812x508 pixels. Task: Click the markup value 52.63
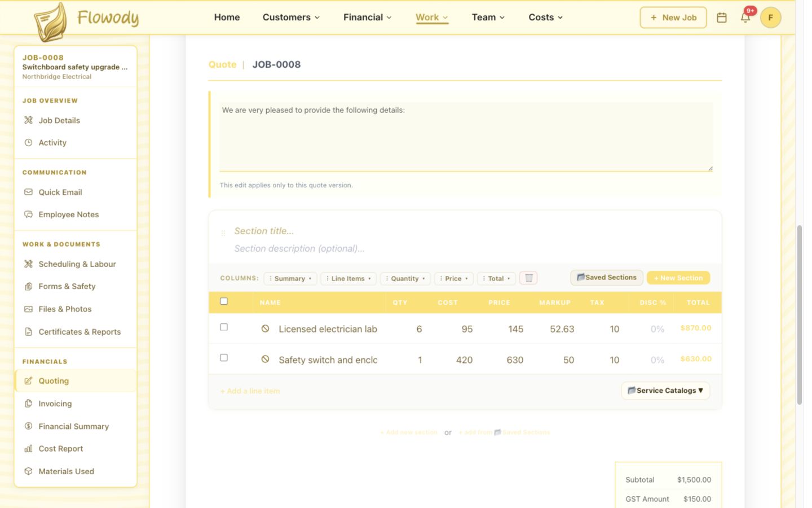click(562, 329)
